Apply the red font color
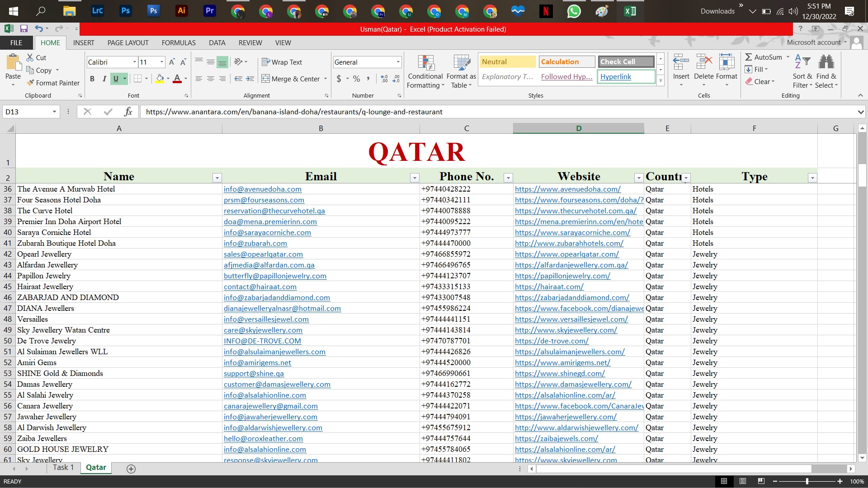 [x=177, y=79]
